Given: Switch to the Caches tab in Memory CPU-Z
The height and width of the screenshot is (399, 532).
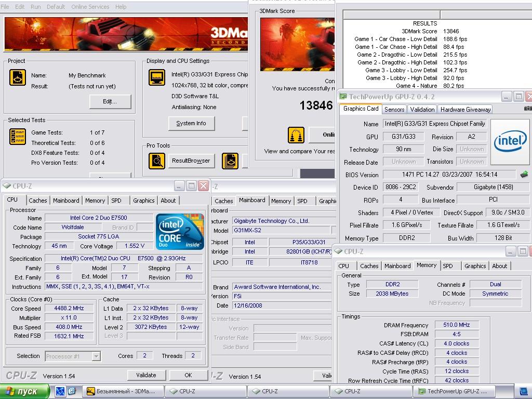Looking at the screenshot, I should coord(369,266).
